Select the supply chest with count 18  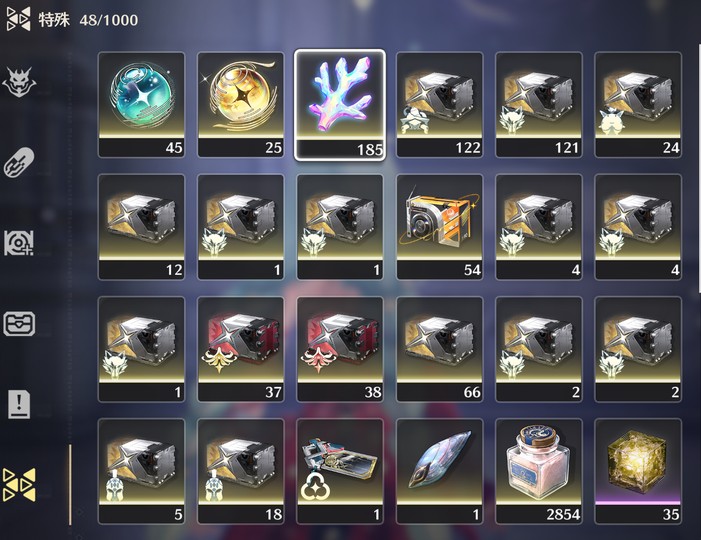point(241,471)
